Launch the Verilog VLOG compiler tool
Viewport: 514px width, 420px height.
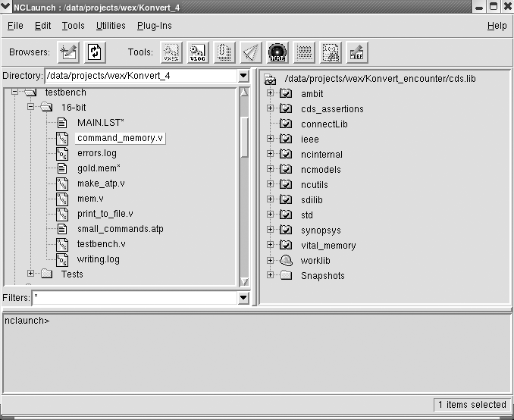(198, 52)
